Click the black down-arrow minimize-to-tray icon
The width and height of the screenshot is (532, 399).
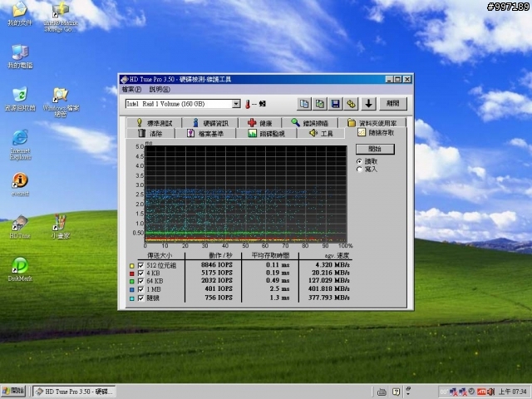pyautogui.click(x=368, y=104)
